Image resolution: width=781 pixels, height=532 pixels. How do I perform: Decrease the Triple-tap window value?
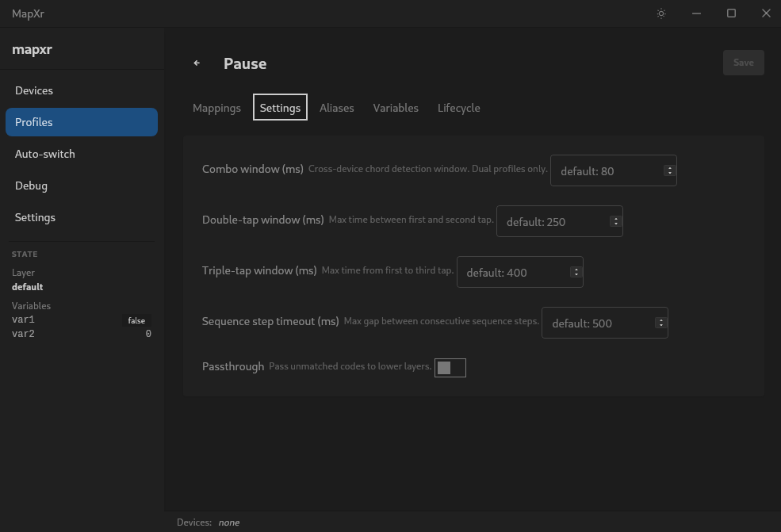(x=576, y=275)
